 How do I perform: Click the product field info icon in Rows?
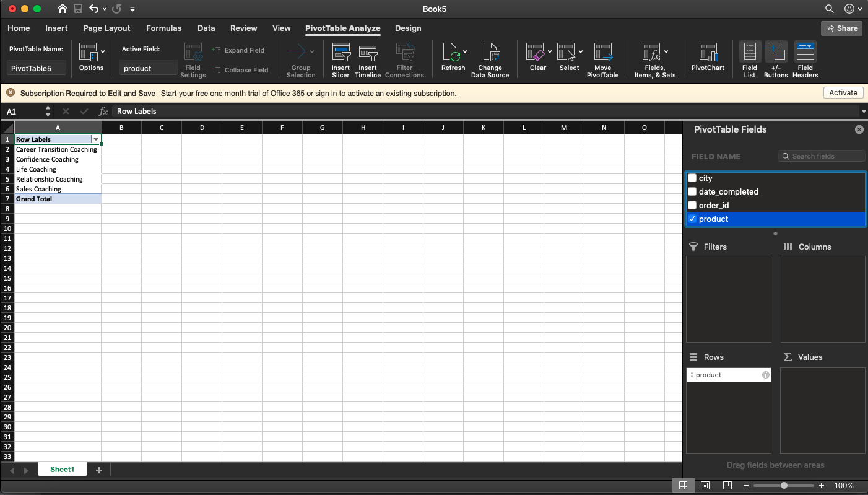tap(765, 375)
